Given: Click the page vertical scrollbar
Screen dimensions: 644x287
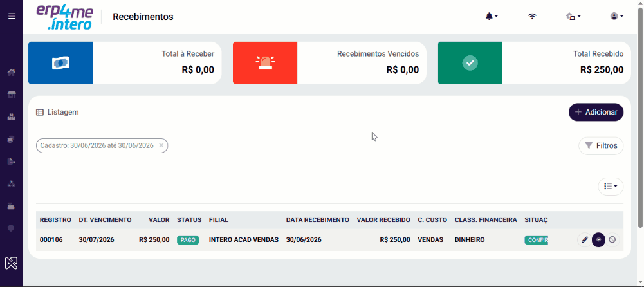Looking at the screenshot, I should (x=641, y=116).
